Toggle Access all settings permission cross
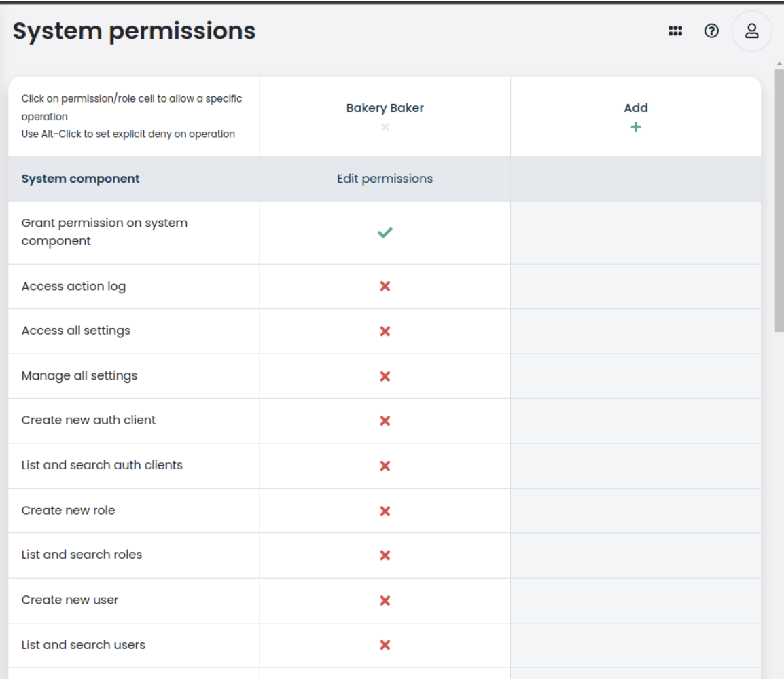The width and height of the screenshot is (784, 679). point(385,331)
